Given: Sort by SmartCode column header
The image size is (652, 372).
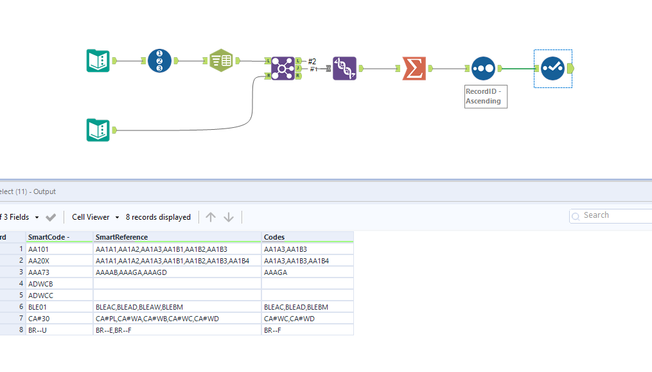Looking at the screenshot, I should (x=59, y=237).
